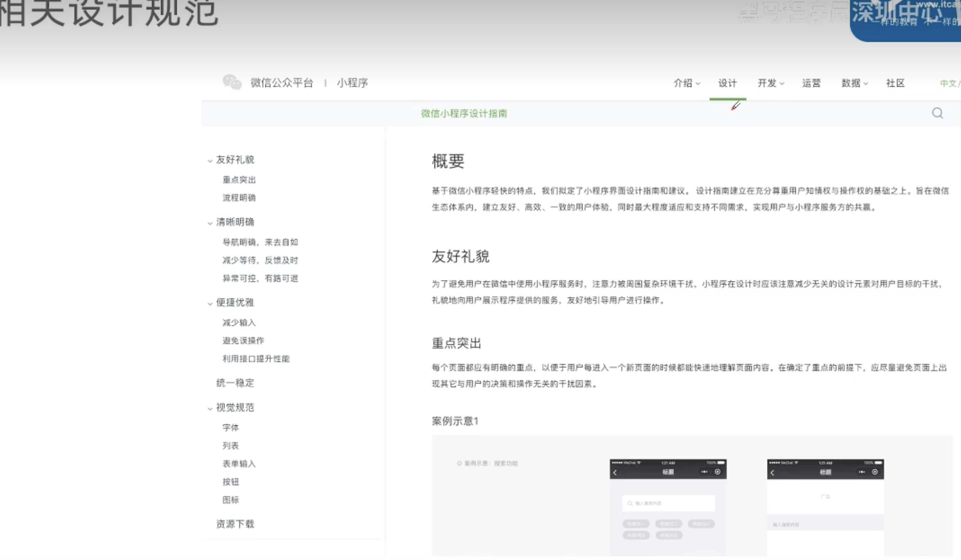Select 避免误操作 sidebar item

(x=243, y=341)
